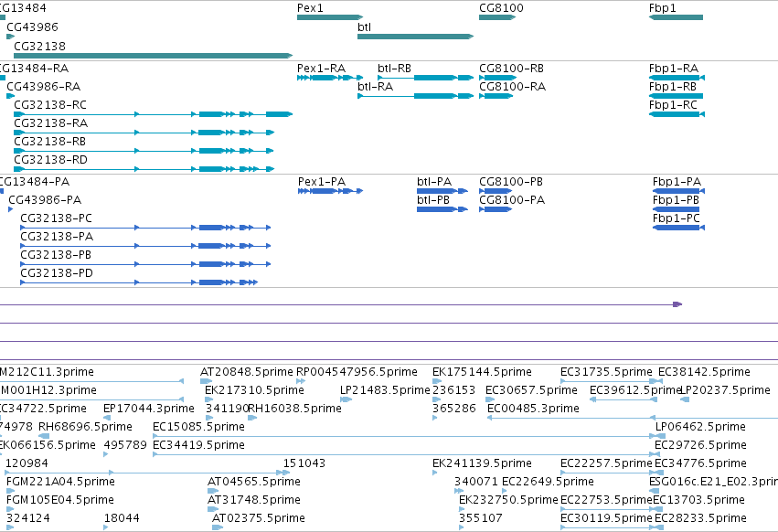
Task: Select the EC29726.5prime EST
Action: 657,454
